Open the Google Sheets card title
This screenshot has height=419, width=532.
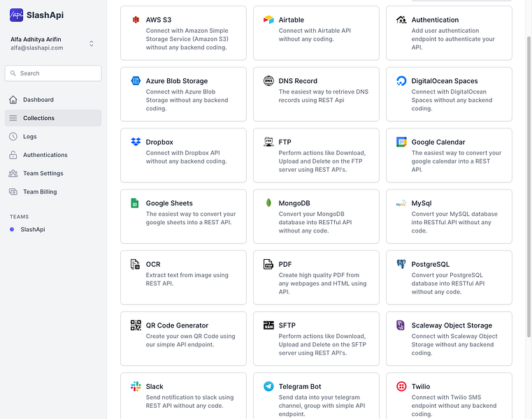[169, 203]
